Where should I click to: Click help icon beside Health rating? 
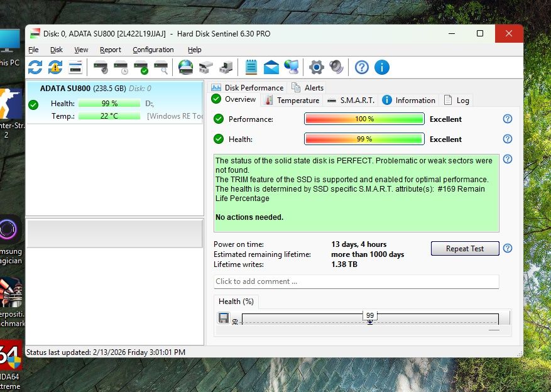tap(508, 139)
